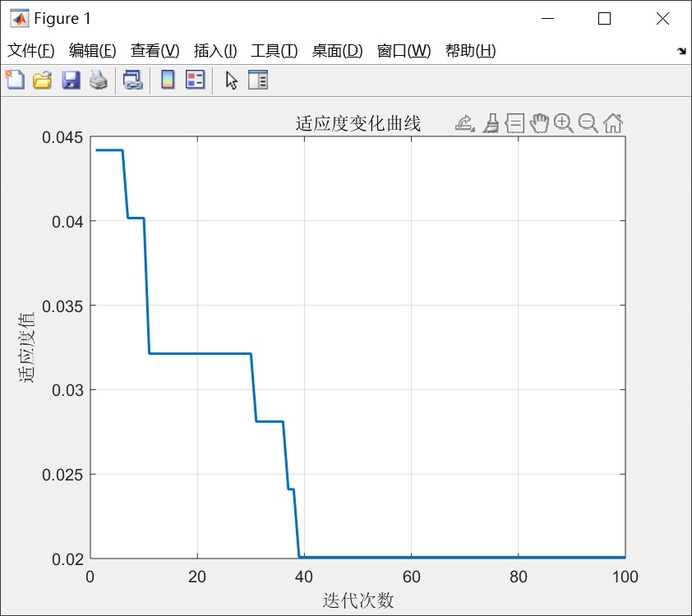692x616 pixels.
Task: Select the y-axis label 适应度值
Action: pos(26,347)
